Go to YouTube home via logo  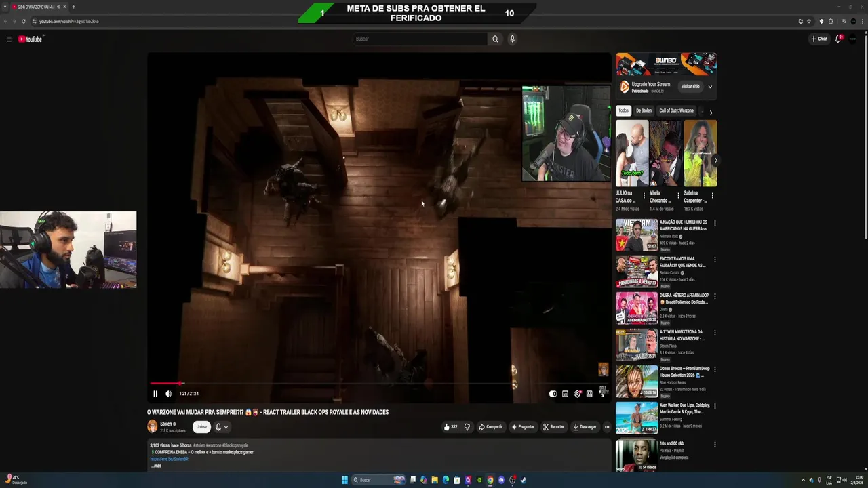click(x=31, y=39)
